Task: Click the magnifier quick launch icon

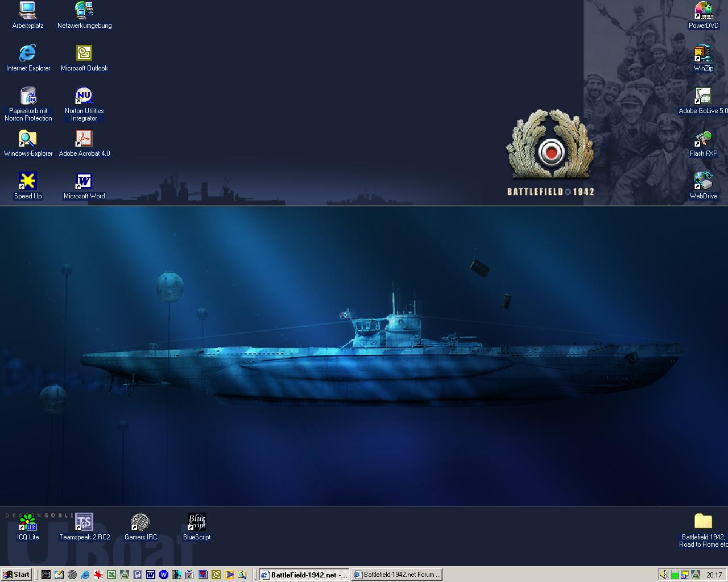Action: click(242, 575)
